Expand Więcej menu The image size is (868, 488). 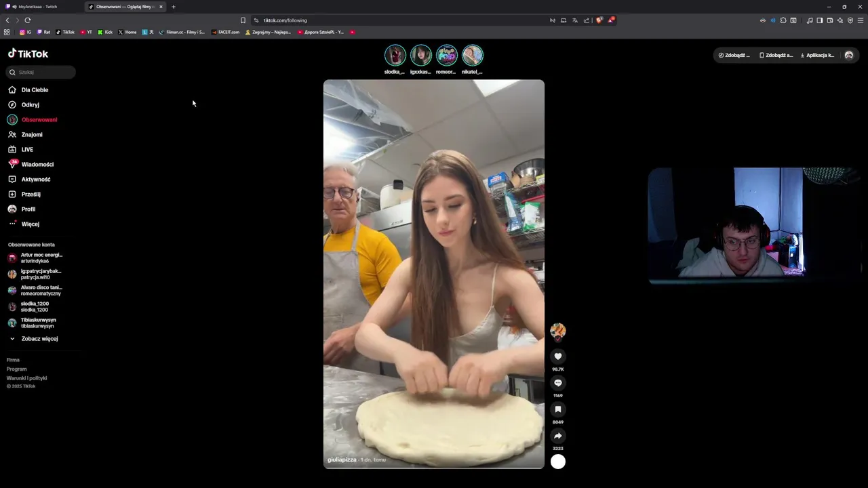click(x=24, y=224)
